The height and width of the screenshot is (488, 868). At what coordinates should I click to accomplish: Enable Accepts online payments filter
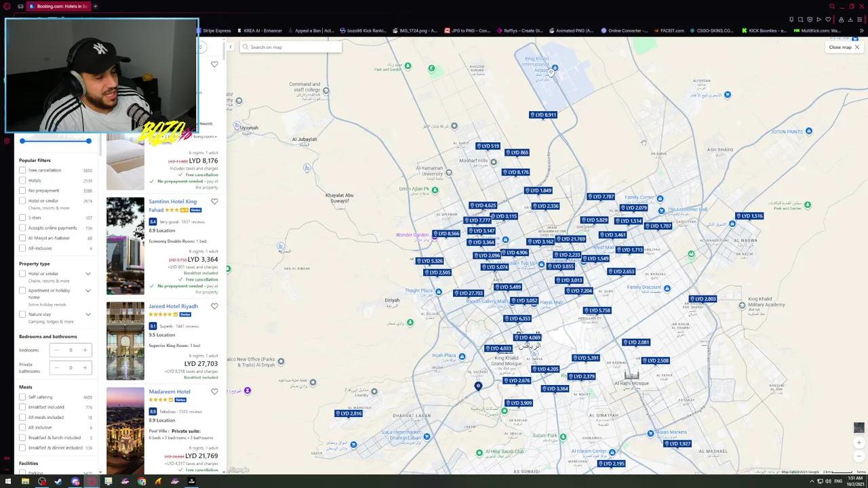22,228
